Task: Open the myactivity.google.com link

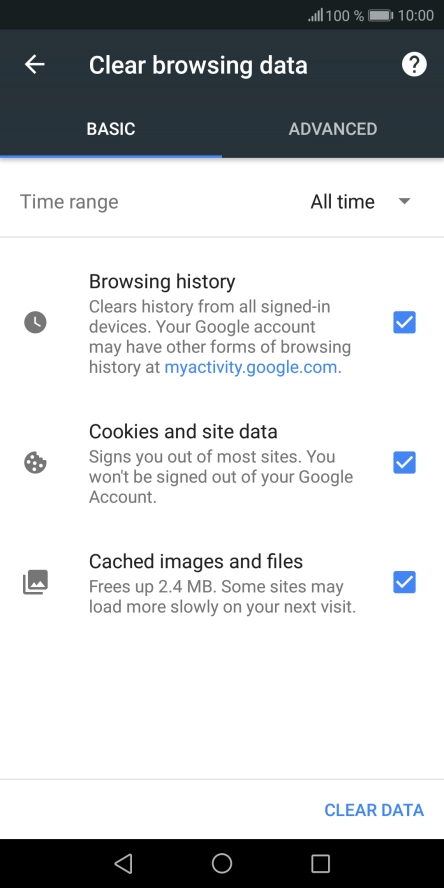Action: (253, 368)
